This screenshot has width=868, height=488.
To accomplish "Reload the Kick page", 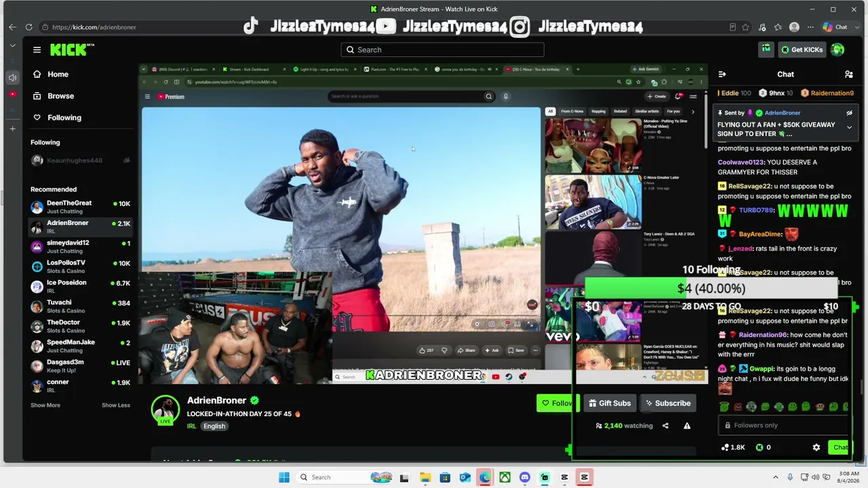I will (x=28, y=27).
